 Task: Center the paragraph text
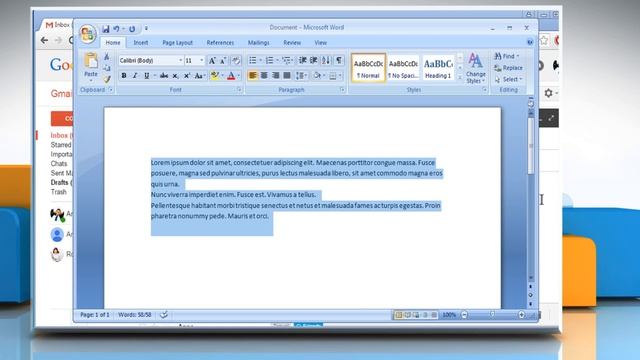[x=264, y=76]
